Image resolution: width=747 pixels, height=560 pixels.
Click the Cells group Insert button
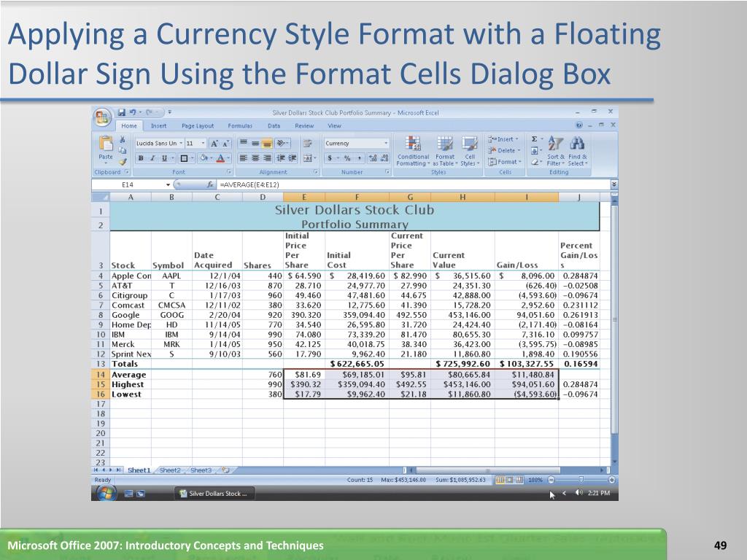point(503,139)
